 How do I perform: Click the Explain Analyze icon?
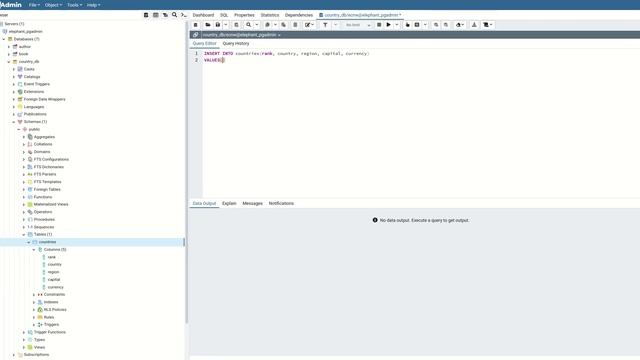pyautogui.click(x=417, y=25)
